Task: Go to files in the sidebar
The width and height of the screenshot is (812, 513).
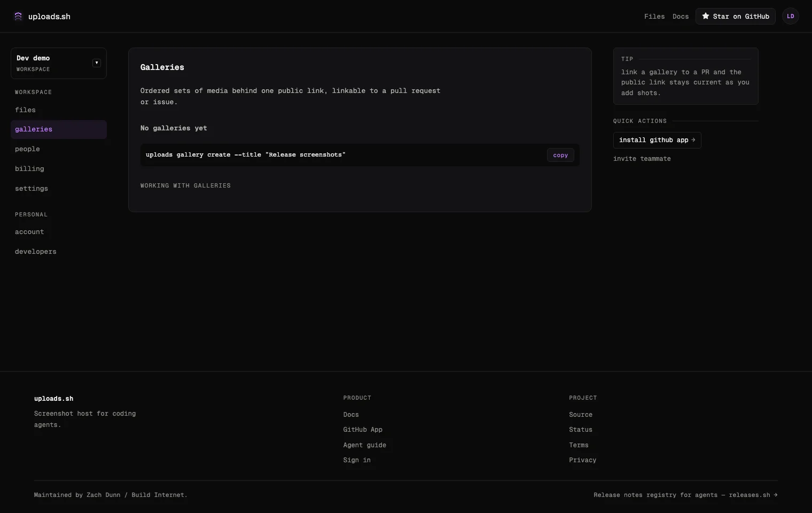Action: click(59, 110)
